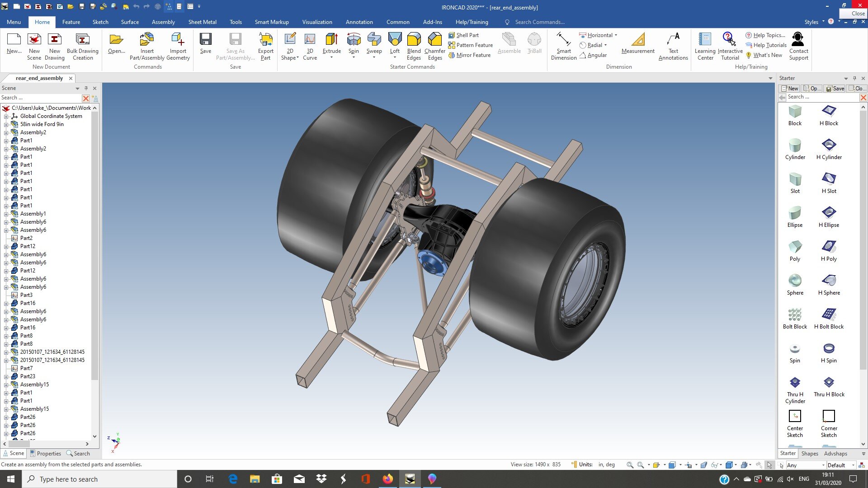Click the scene tree vertical scrollbar
Viewport: 868px width, 488px height.
(x=94, y=246)
